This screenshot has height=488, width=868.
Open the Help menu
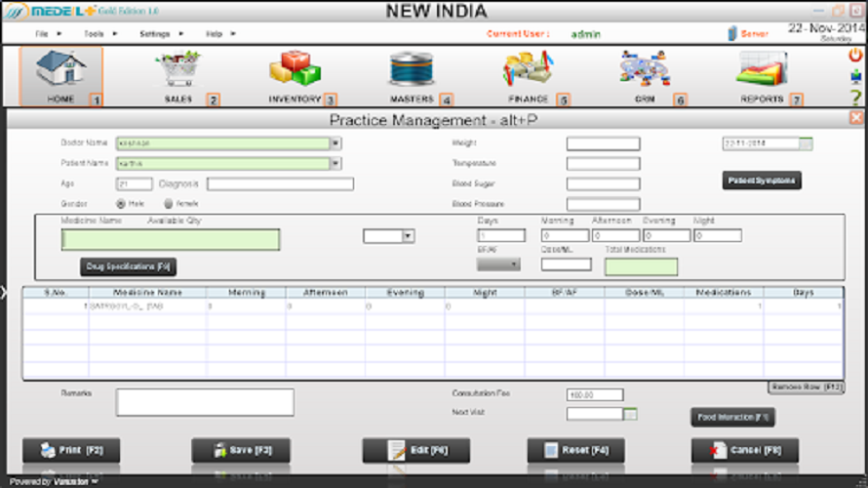pyautogui.click(x=215, y=34)
